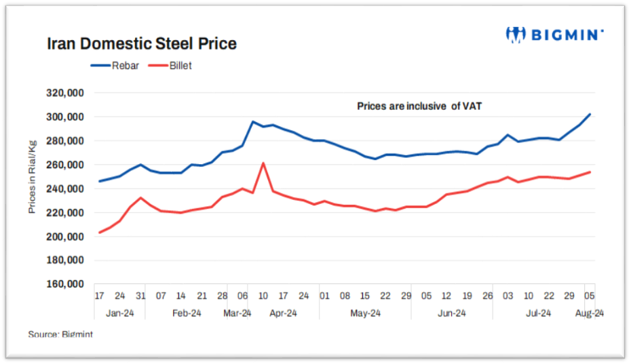
Task: Select the Feb-24 month label
Action: pos(187,312)
